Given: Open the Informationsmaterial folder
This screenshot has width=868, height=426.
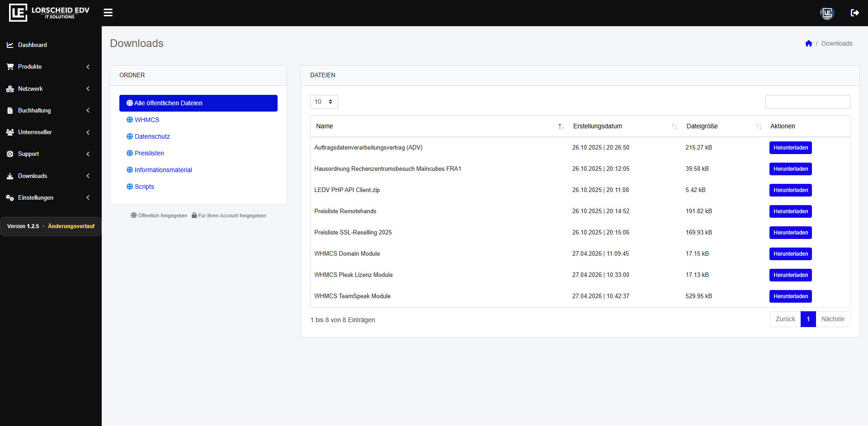Looking at the screenshot, I should tap(163, 170).
